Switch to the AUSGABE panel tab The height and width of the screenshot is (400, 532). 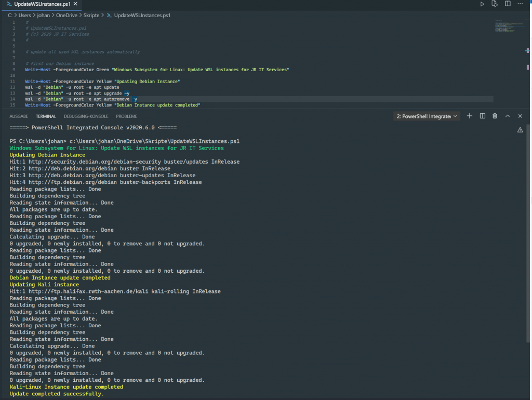19,116
